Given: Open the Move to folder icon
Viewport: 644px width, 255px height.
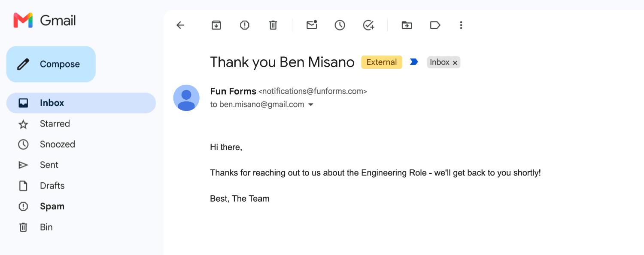Looking at the screenshot, I should tap(407, 25).
